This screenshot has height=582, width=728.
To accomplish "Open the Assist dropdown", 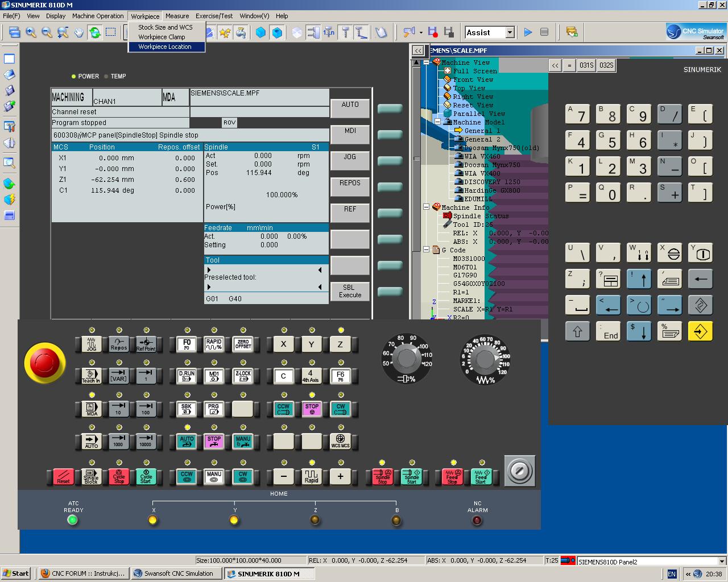I will click(510, 32).
